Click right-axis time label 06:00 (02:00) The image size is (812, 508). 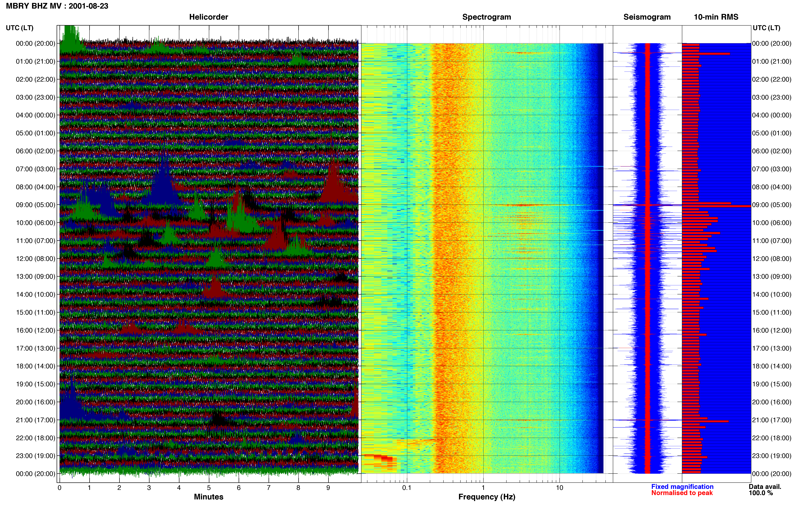(772, 151)
